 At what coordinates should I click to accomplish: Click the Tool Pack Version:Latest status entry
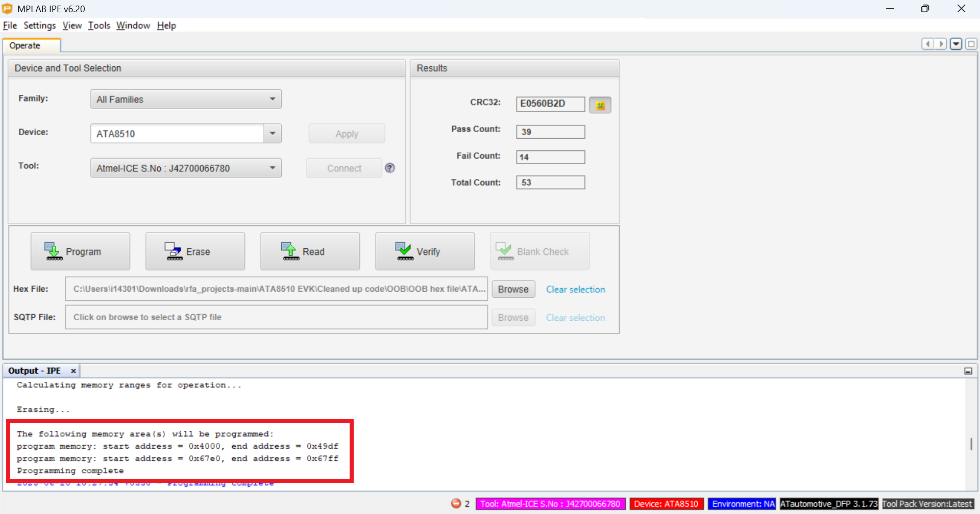pos(927,504)
